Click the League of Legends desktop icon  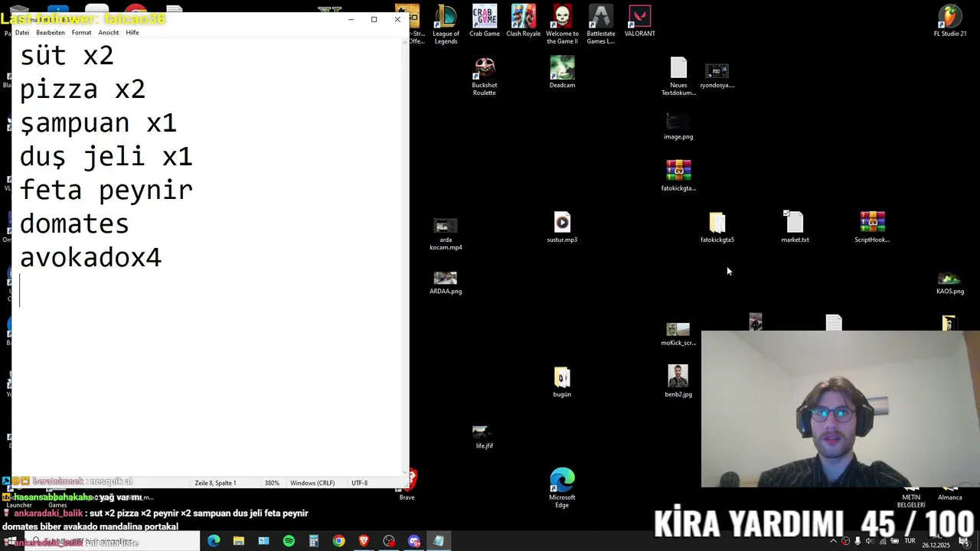[446, 24]
